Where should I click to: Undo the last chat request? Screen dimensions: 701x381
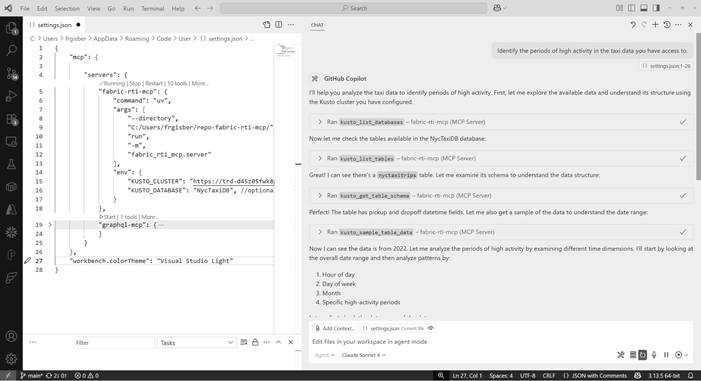click(x=633, y=25)
